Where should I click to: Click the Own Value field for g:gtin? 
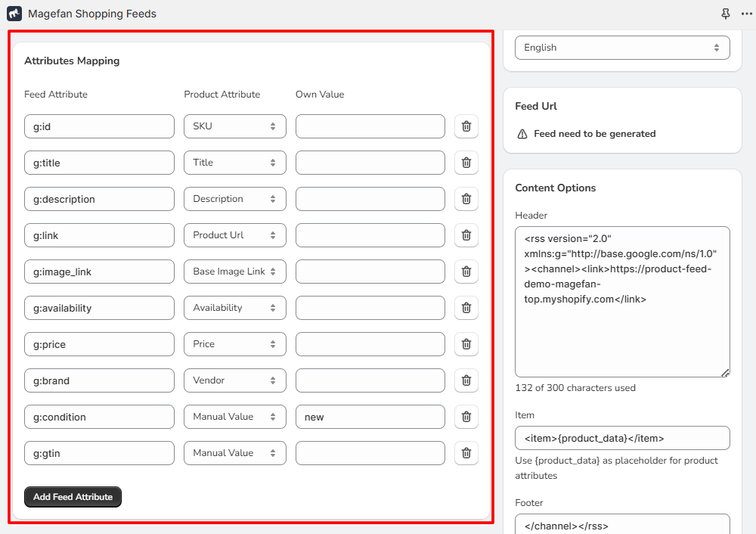(370, 453)
